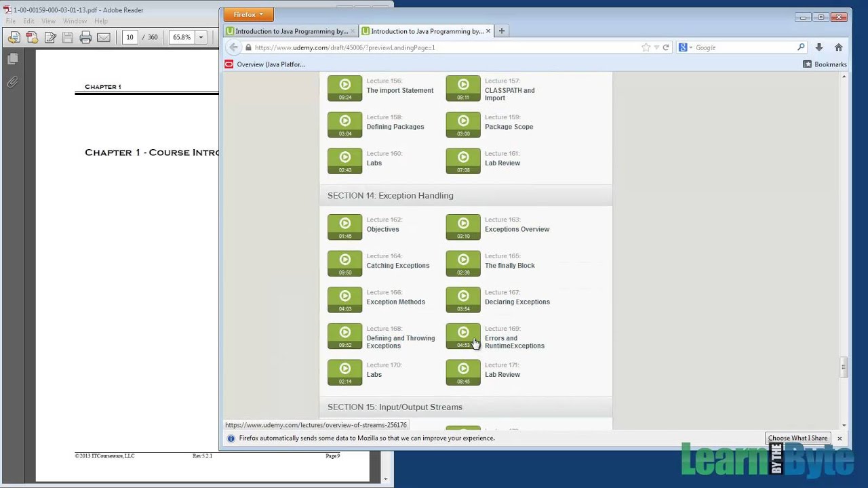Show Adobe Reader's page thumbnails panel
The image size is (868, 488).
tap(12, 60)
